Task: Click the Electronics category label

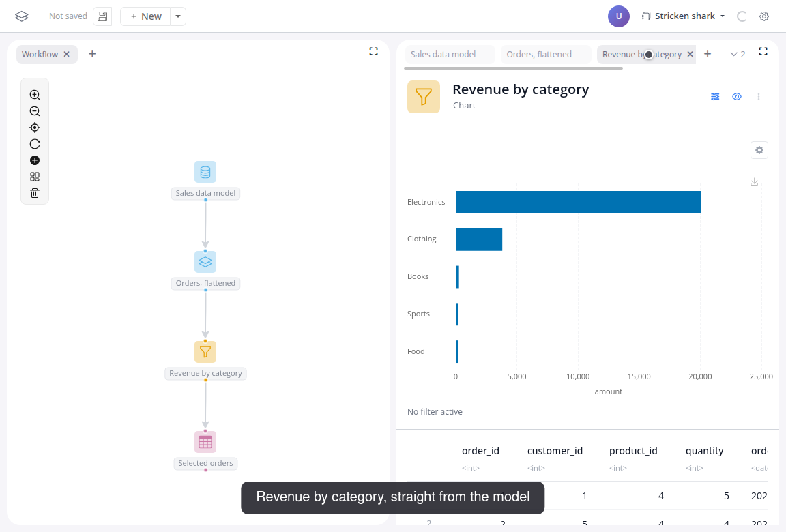Action: (x=426, y=202)
